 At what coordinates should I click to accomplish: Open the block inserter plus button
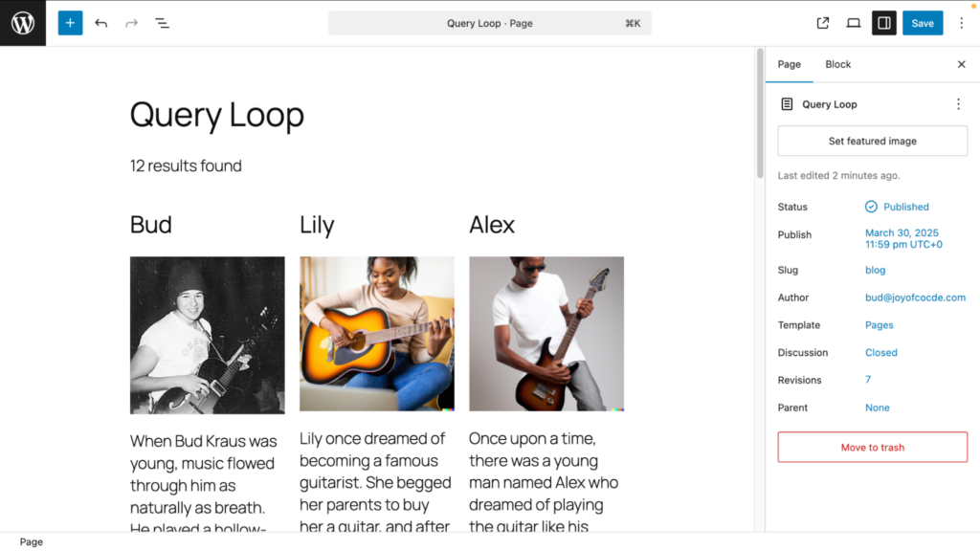(70, 23)
